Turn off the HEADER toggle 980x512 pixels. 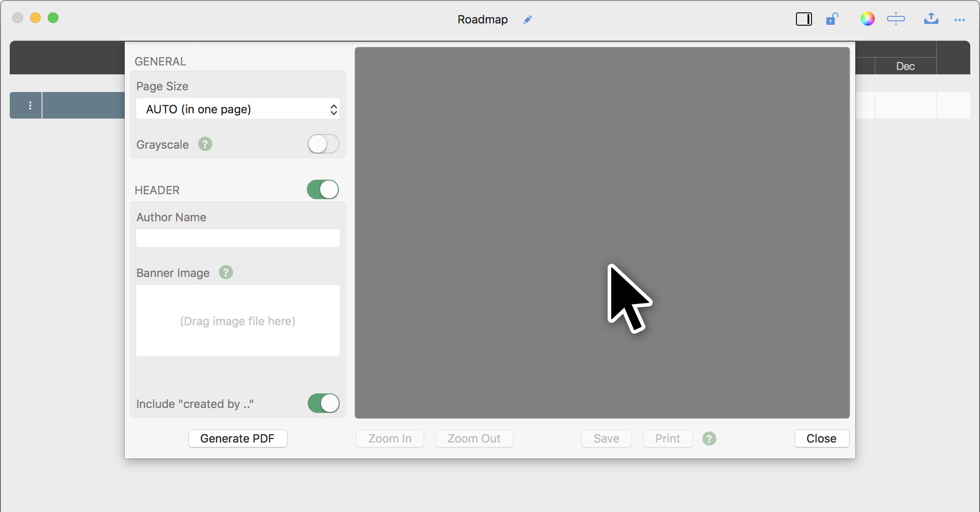coord(323,190)
